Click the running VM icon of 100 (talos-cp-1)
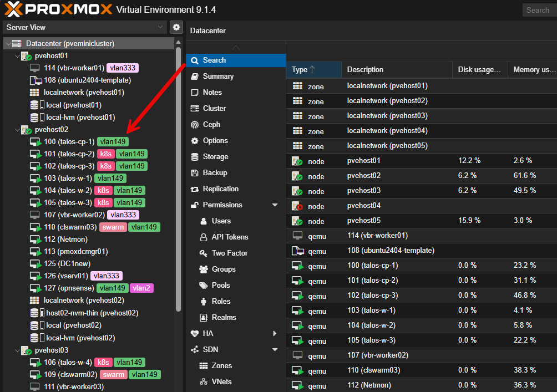557x392 pixels. pos(36,142)
